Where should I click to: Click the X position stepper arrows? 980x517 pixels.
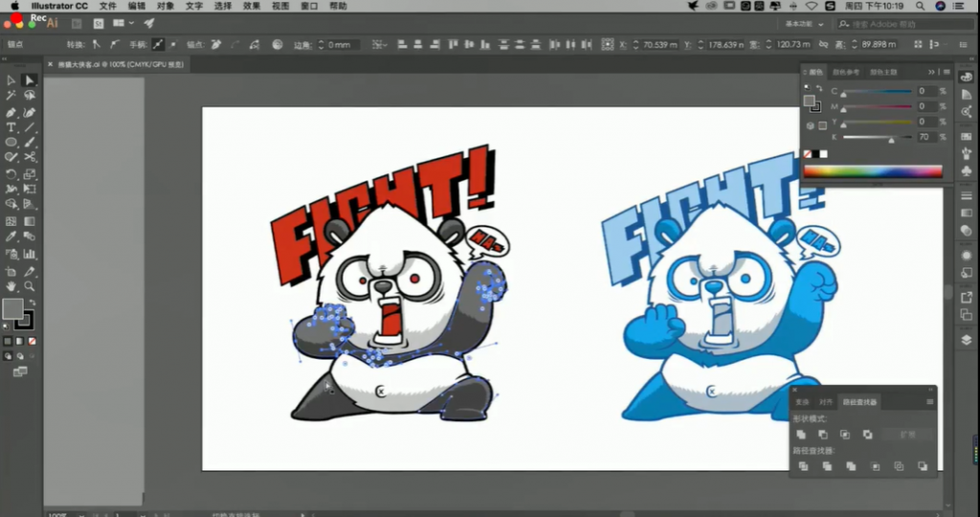tap(636, 44)
